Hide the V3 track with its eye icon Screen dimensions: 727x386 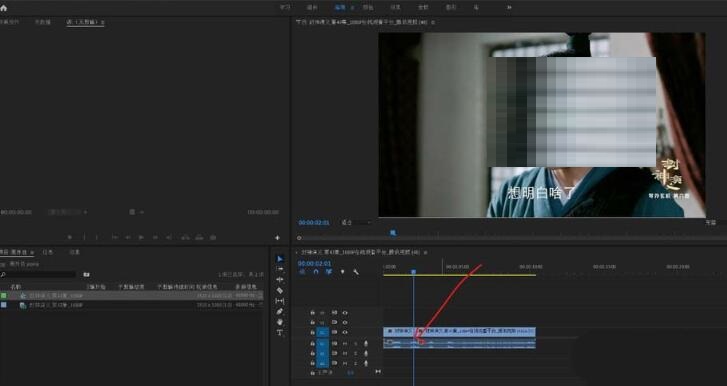tap(345, 313)
